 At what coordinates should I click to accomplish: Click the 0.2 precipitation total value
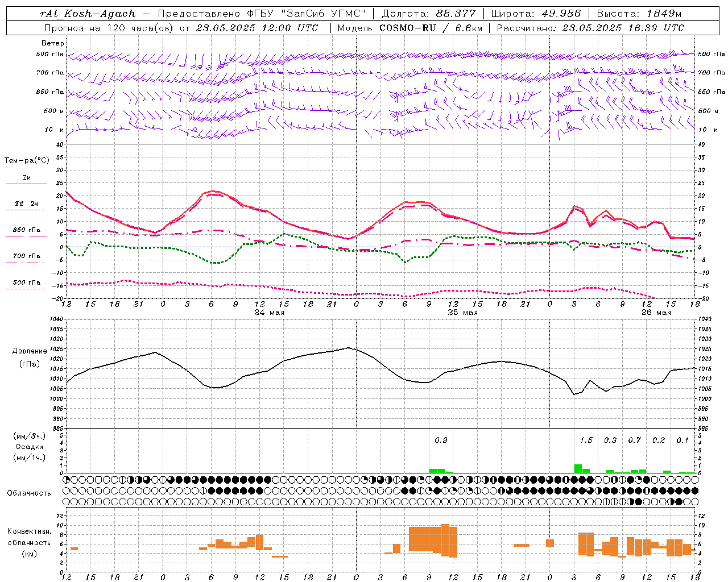[659, 440]
